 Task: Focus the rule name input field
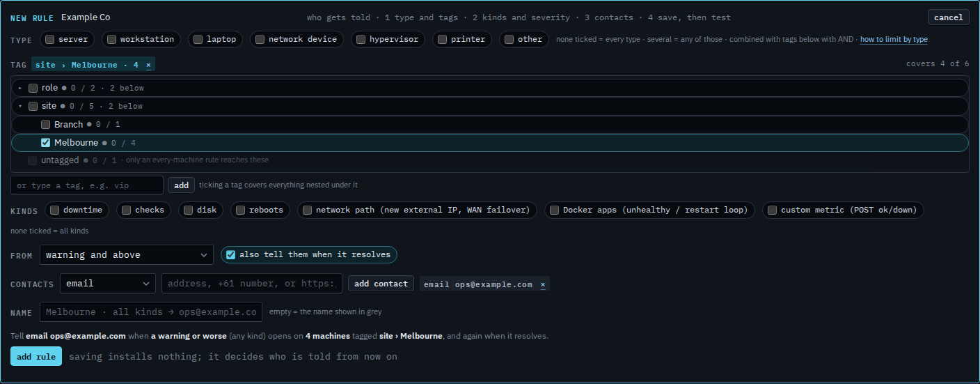point(151,312)
